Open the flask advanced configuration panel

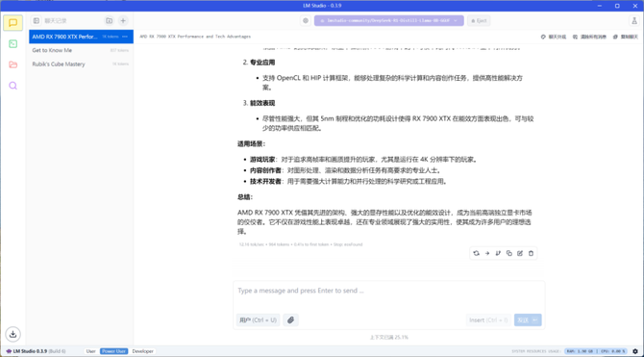pos(634,20)
